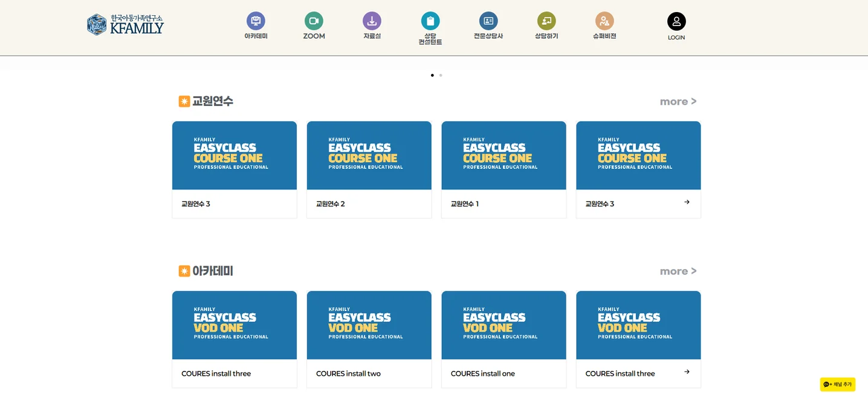Screen dimensions: 868x403
Task: Open the more link for the 교원연수 section
Action: pyautogui.click(x=678, y=102)
